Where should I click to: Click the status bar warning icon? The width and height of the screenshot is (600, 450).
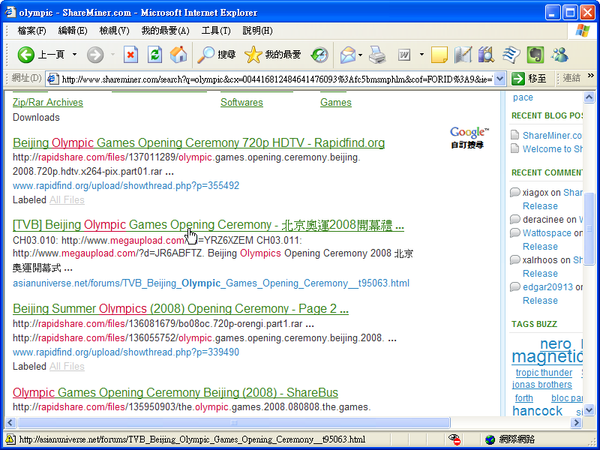pos(10,439)
